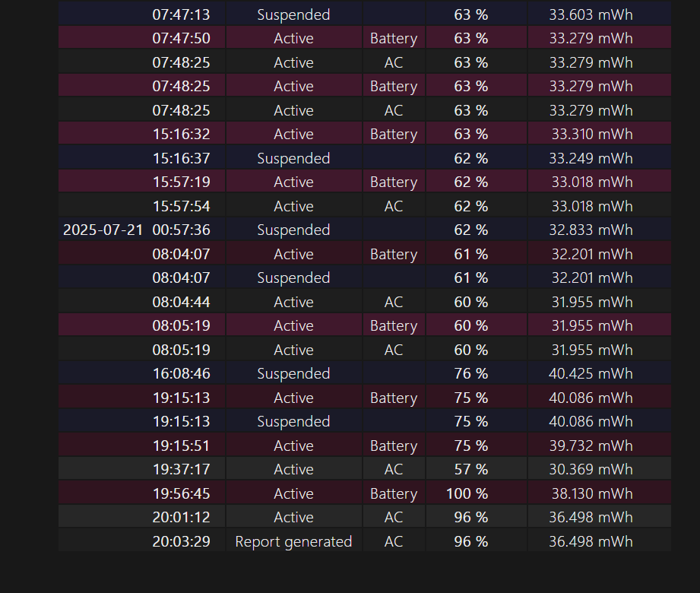700x593 pixels.
Task: Select the 19:37:17 time entry
Action: [x=181, y=469]
